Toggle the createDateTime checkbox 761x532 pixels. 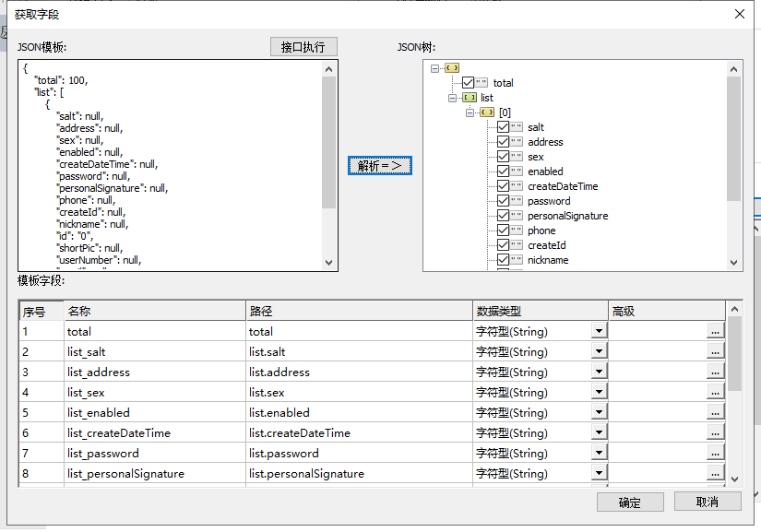click(503, 186)
